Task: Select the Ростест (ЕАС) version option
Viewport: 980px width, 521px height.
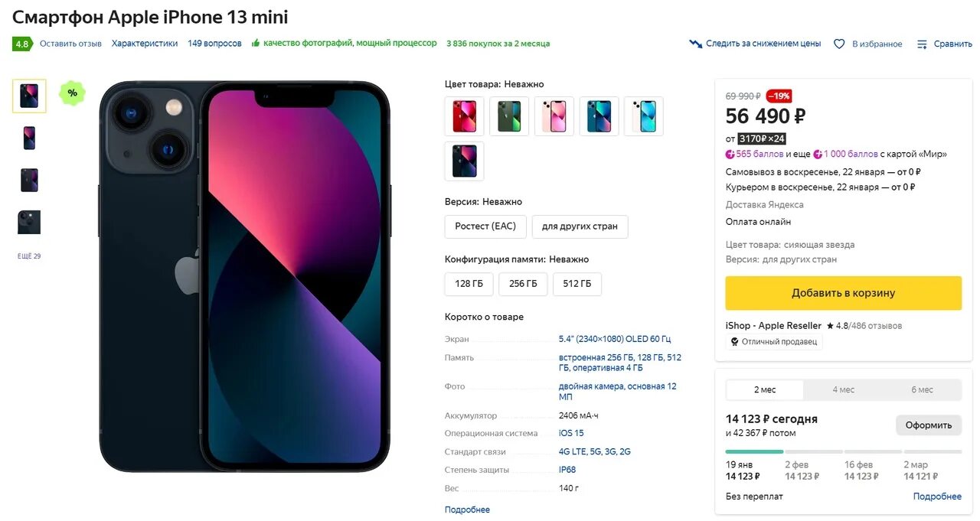Action: pos(485,226)
